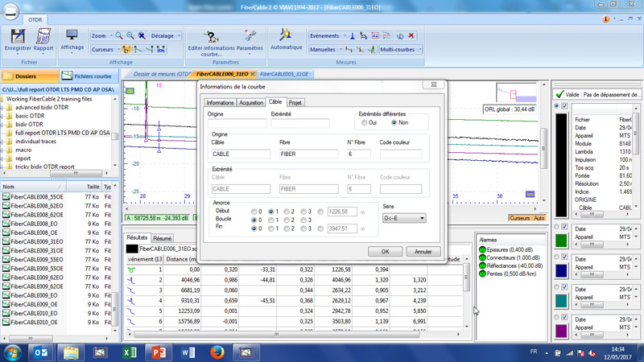Click the Paramètres tools icon
The width and height of the screenshot is (644, 362).
point(250,36)
